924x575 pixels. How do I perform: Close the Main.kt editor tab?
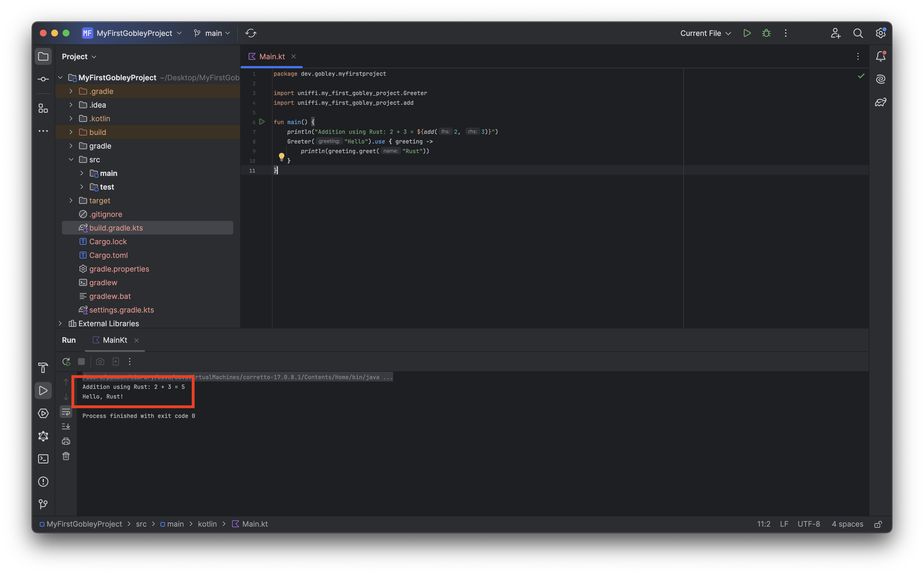293,57
